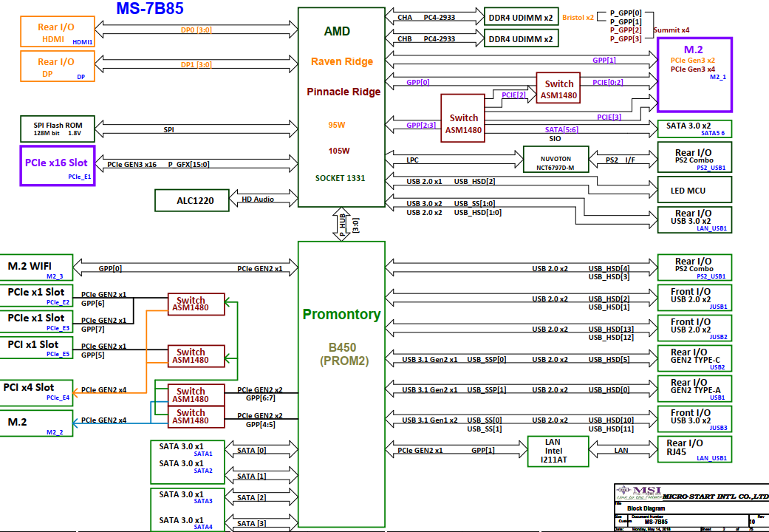This screenshot has height=532, width=769.
Task: Click the SATA 3.0 x2 SATA5 6 block
Action: (694, 129)
